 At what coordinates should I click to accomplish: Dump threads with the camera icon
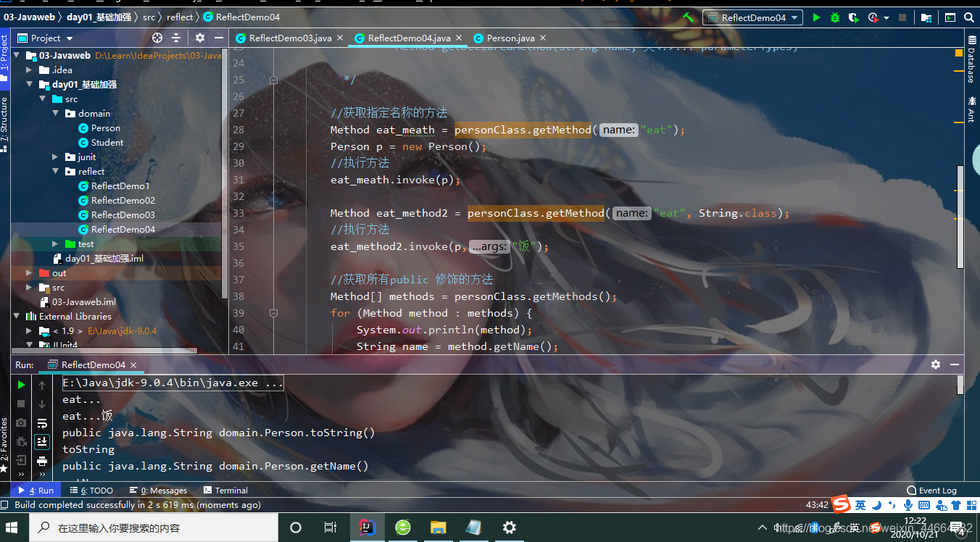coord(21,422)
